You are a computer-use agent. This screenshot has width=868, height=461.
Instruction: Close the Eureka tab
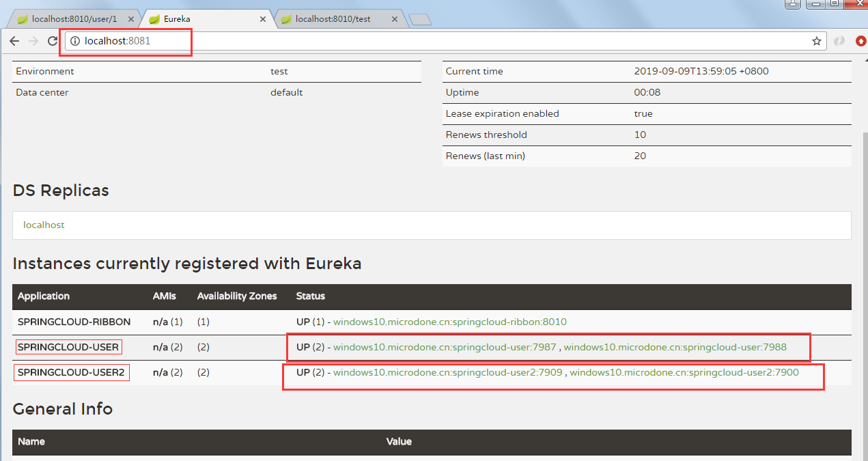pos(263,19)
